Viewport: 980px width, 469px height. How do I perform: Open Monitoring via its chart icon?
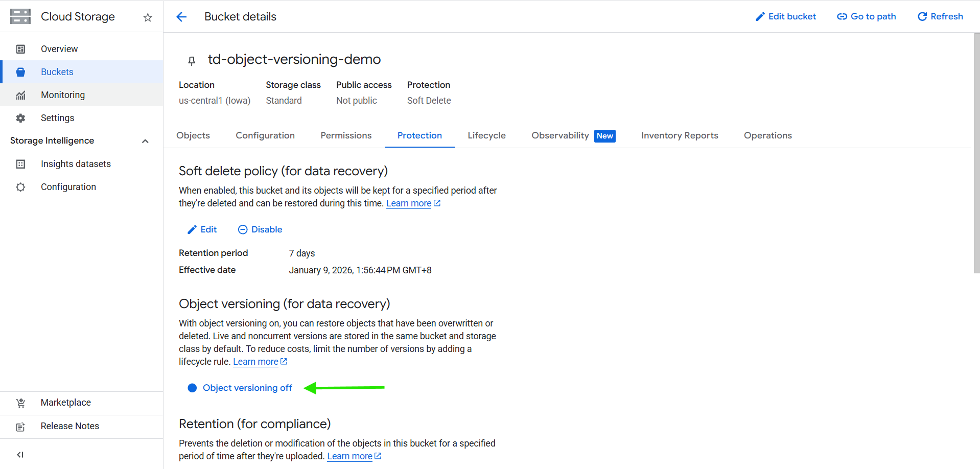[x=20, y=95]
